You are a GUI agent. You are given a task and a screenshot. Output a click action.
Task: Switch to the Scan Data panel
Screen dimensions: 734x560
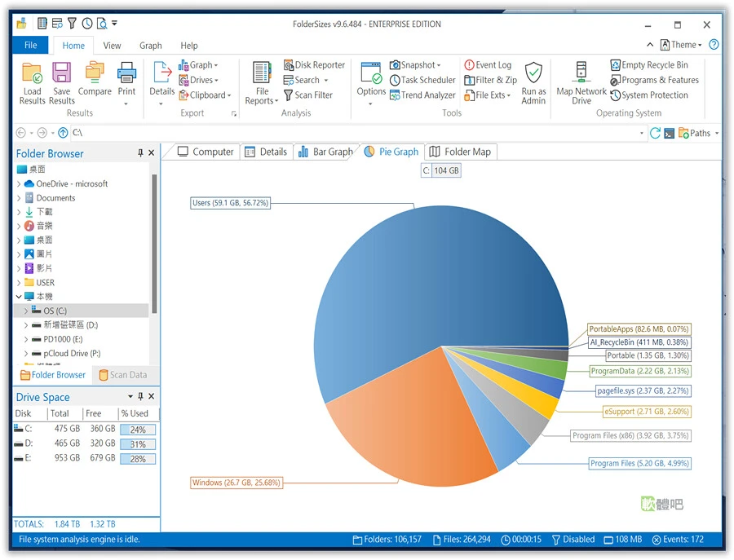click(x=123, y=375)
